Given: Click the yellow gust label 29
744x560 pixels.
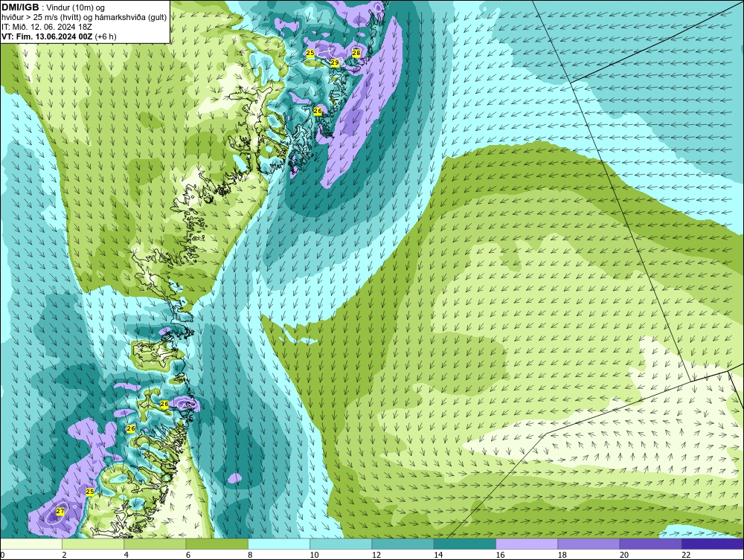Looking at the screenshot, I should [335, 62].
